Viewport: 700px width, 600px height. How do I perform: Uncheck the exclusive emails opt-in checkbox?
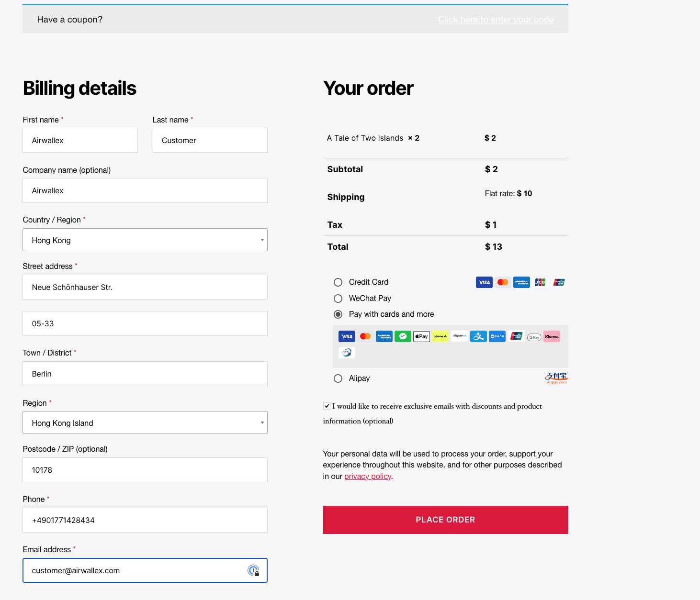327,406
